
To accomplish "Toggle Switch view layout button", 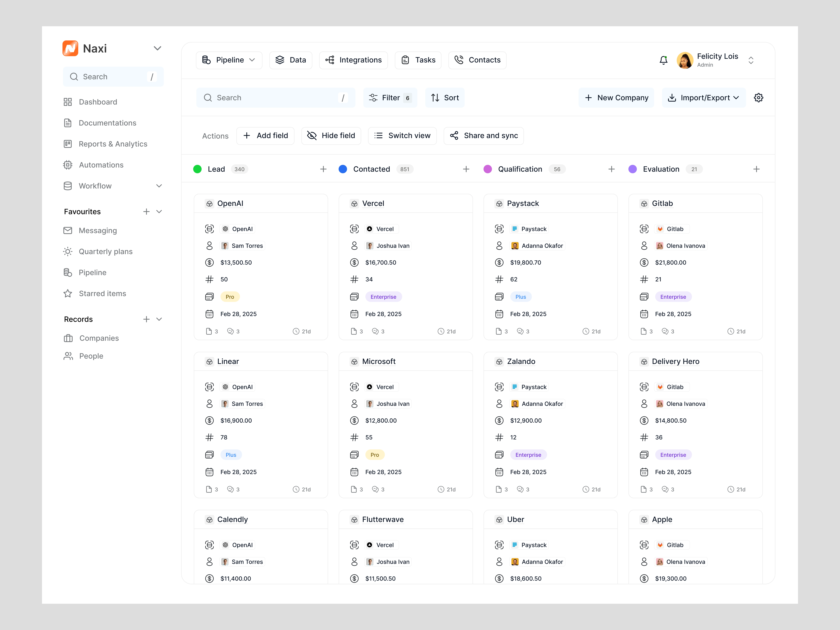I will [x=402, y=136].
